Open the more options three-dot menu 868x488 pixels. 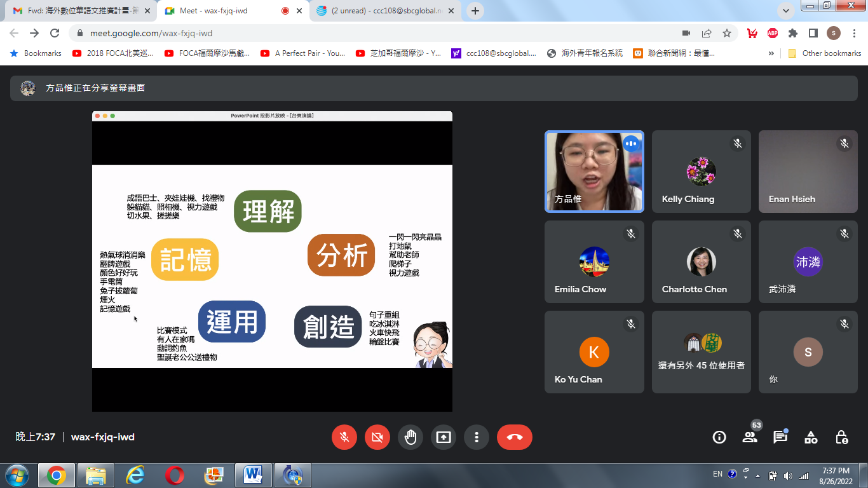[477, 437]
